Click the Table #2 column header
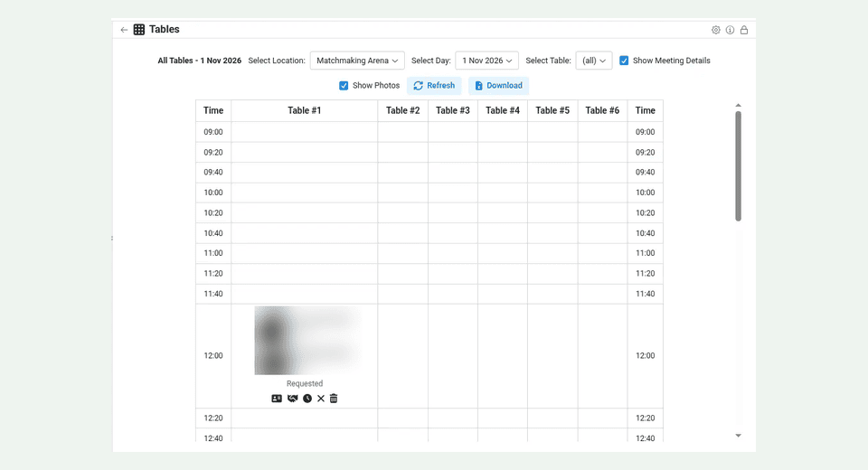Screen dimensions: 868x470 [x=403, y=110]
